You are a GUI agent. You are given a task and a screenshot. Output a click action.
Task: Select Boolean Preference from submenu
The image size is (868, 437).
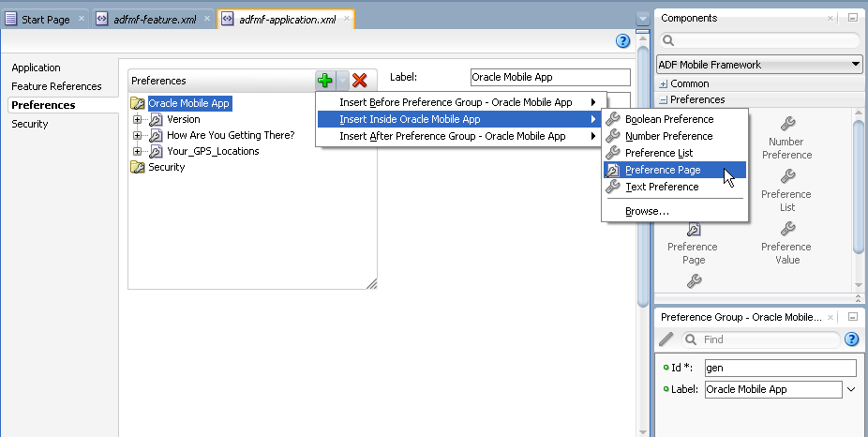[x=675, y=119]
